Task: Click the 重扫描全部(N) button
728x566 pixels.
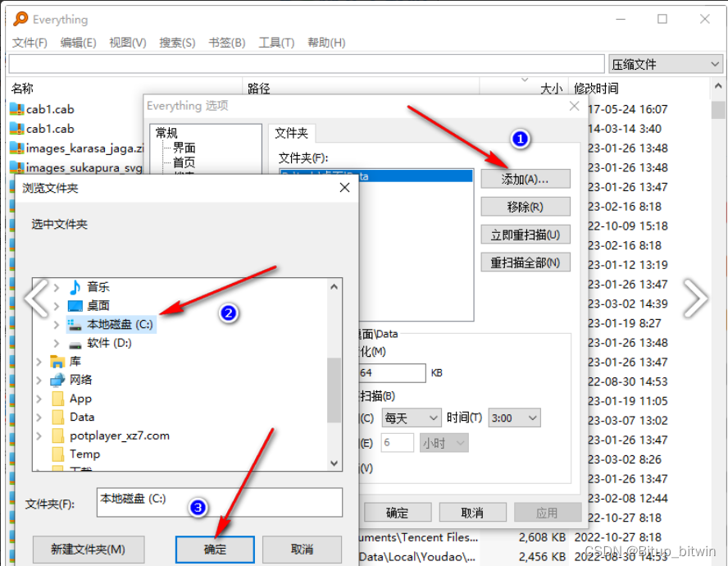Action: [x=526, y=262]
